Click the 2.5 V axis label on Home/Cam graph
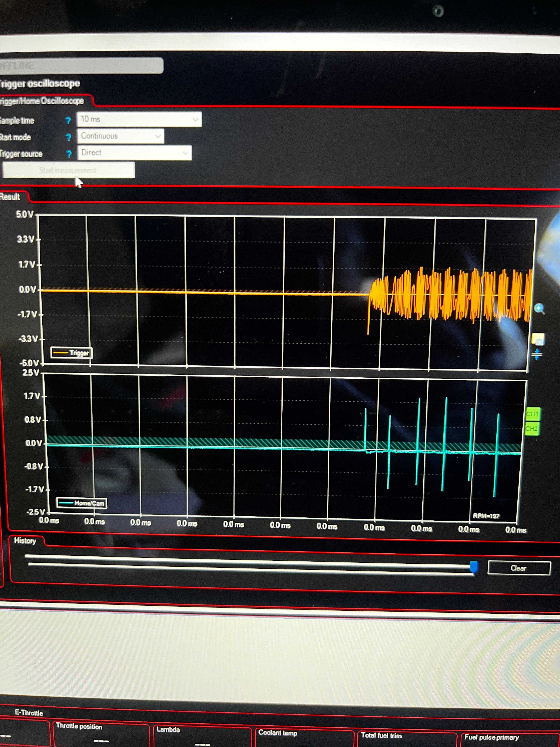This screenshot has width=560, height=747. pos(31,373)
